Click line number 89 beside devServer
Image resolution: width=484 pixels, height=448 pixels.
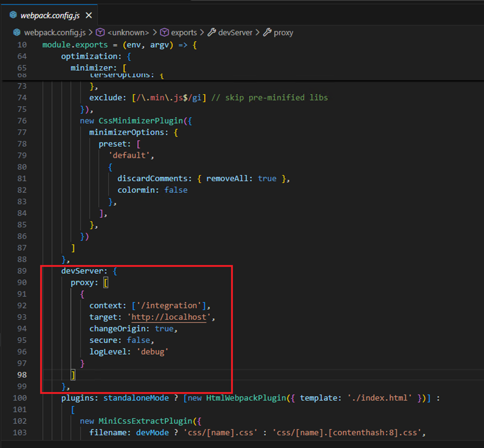[x=22, y=271]
